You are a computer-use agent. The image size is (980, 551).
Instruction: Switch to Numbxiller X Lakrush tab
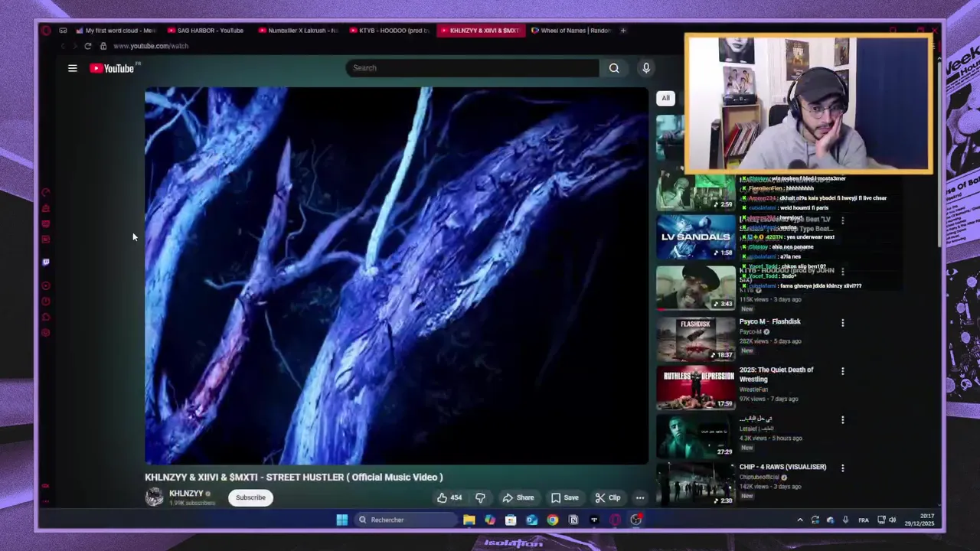click(x=298, y=31)
